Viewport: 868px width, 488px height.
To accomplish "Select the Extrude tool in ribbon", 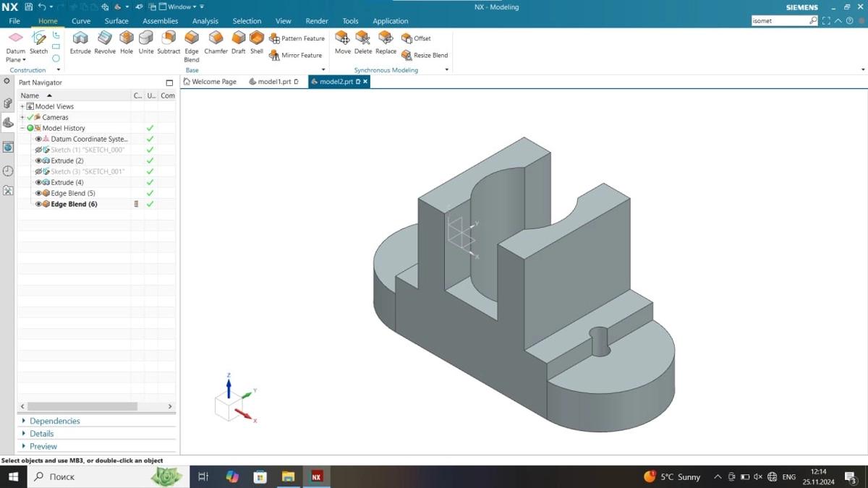I will pos(80,42).
